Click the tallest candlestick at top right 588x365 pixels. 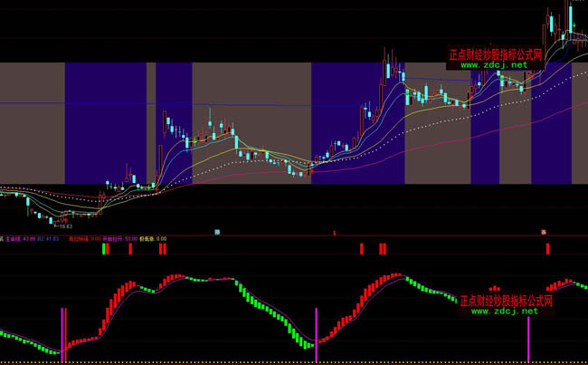[x=570, y=18]
